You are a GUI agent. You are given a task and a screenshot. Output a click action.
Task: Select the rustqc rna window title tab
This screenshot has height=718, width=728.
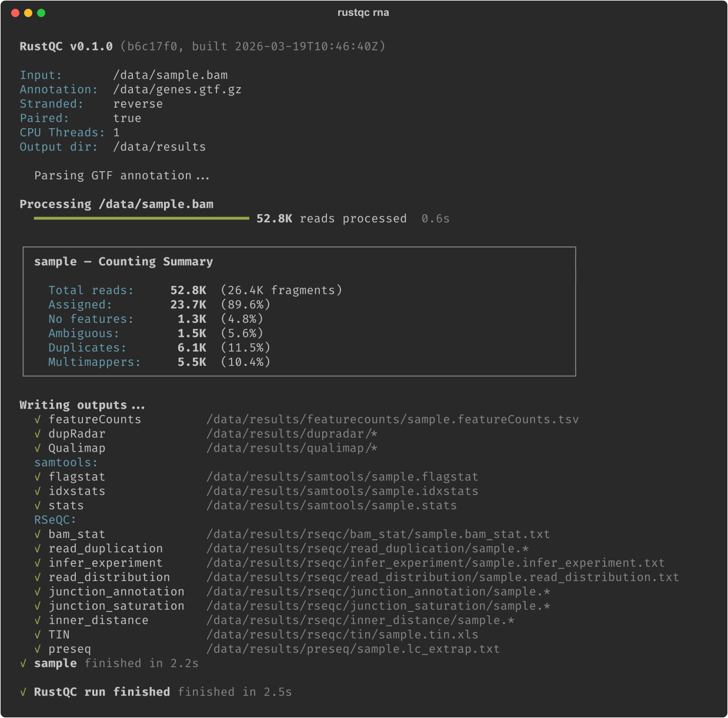tap(364, 12)
